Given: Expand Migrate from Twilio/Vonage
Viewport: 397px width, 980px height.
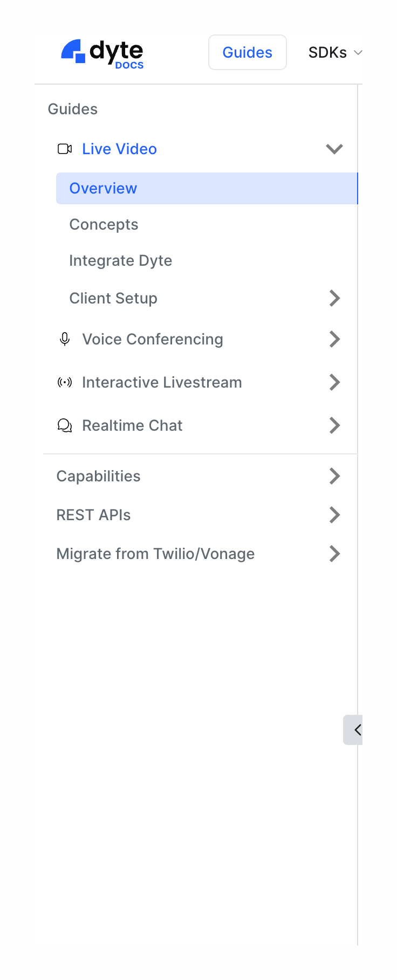Looking at the screenshot, I should pos(334,554).
